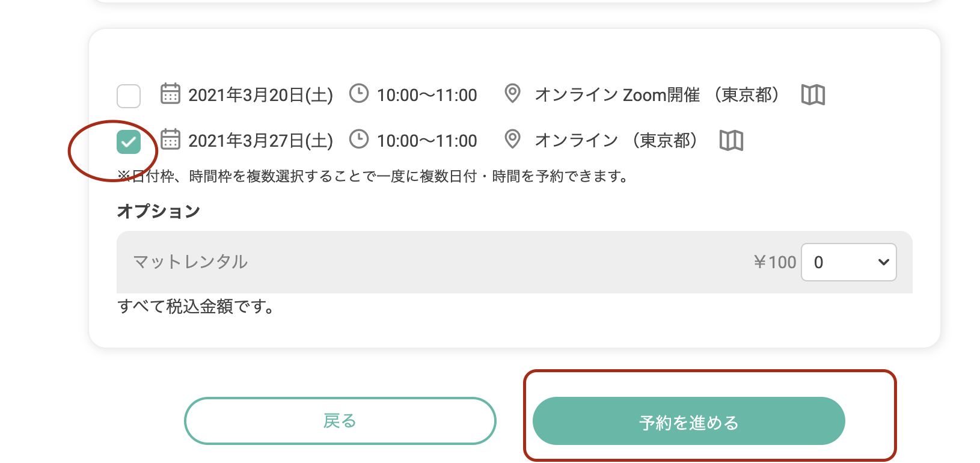Viewport: 980px width, 463px height.
Task: Click the 10:00〜11:00 time on the March 27 row
Action: tap(427, 141)
